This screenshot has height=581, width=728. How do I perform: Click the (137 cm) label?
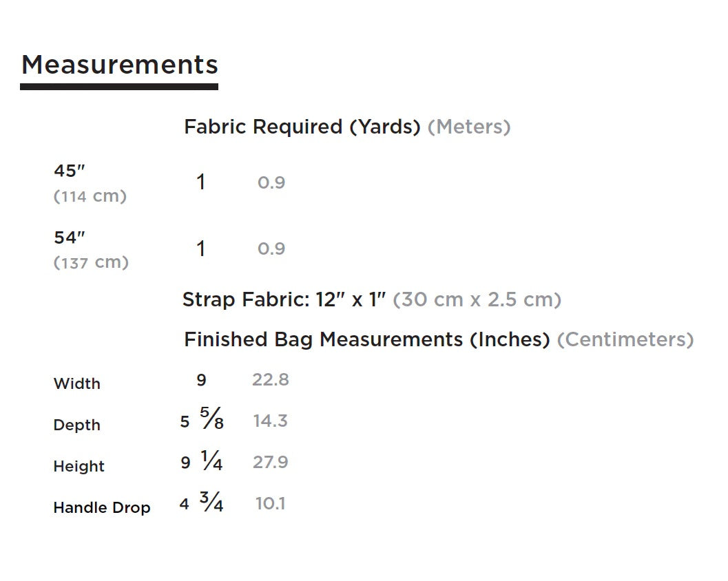click(x=91, y=262)
